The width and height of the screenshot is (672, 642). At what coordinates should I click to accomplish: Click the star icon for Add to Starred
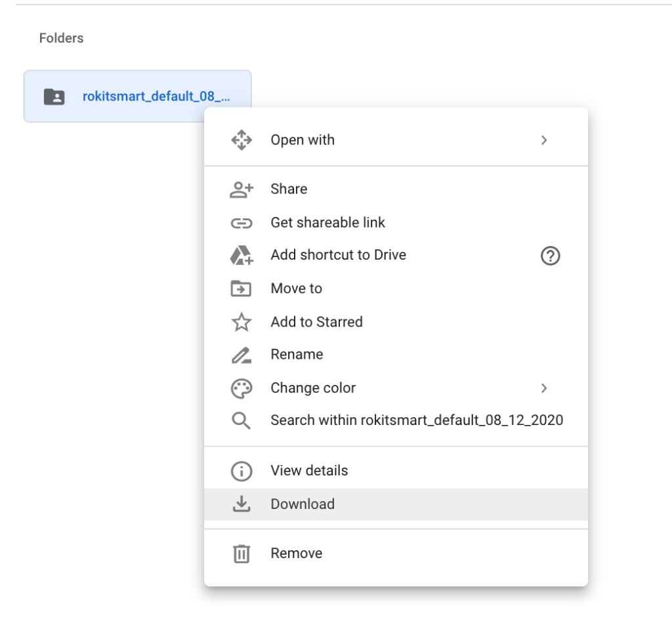pyautogui.click(x=241, y=322)
